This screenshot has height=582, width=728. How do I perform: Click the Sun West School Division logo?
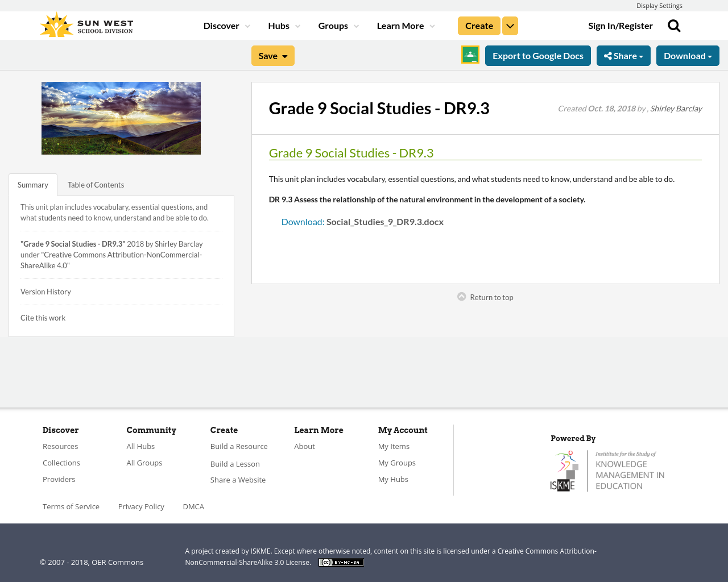tap(86, 24)
